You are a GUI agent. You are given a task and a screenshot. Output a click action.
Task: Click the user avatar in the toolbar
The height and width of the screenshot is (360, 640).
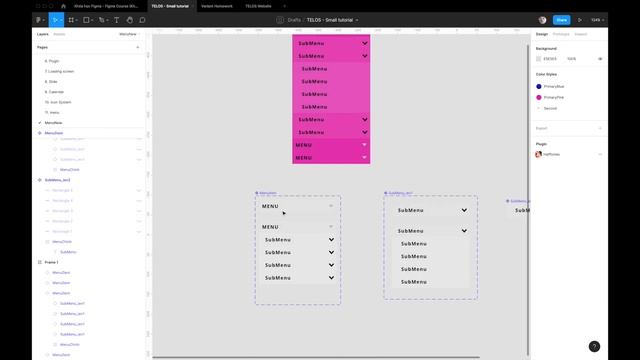(x=542, y=20)
